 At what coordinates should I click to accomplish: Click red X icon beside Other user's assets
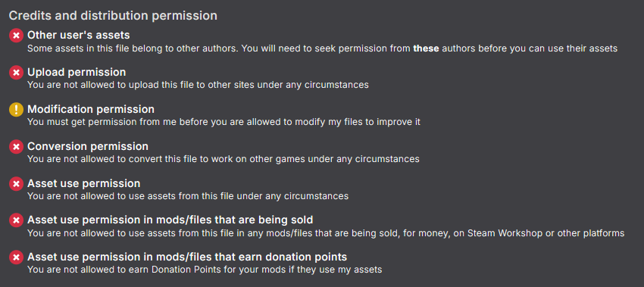[x=16, y=36]
